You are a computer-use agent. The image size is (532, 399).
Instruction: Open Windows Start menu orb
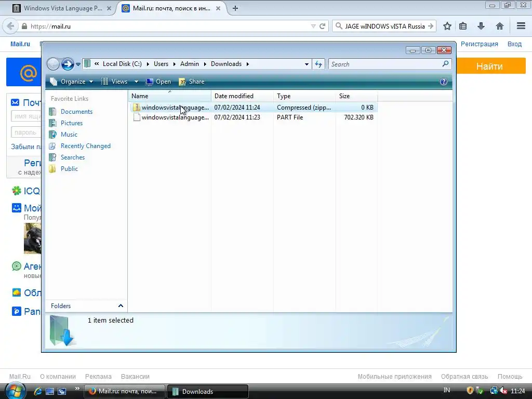click(x=15, y=391)
